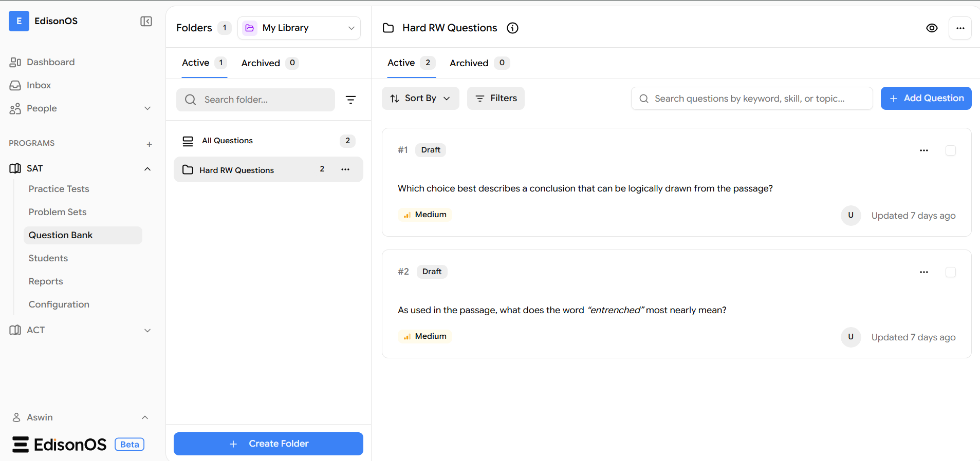980x461 pixels.
Task: Click the search questions input field
Action: (751, 99)
